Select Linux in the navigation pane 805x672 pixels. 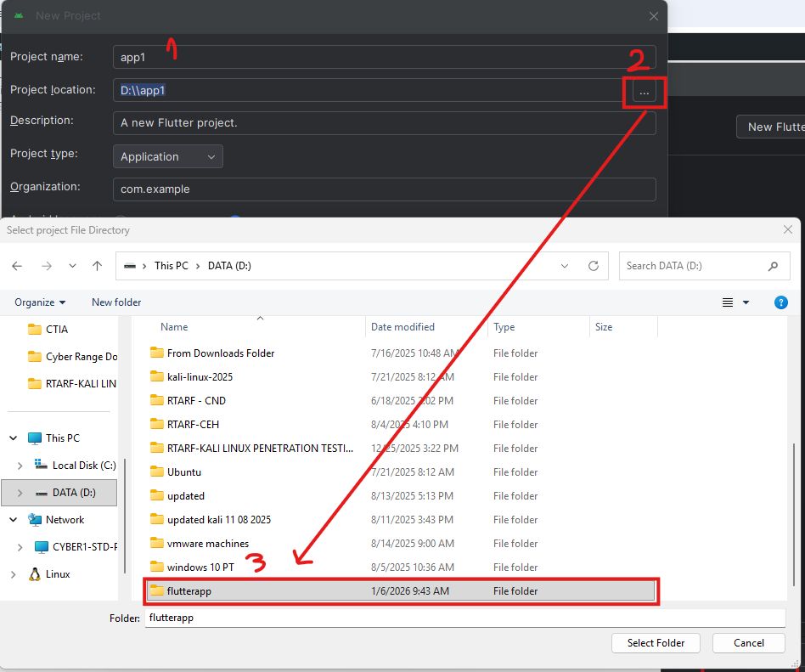58,574
